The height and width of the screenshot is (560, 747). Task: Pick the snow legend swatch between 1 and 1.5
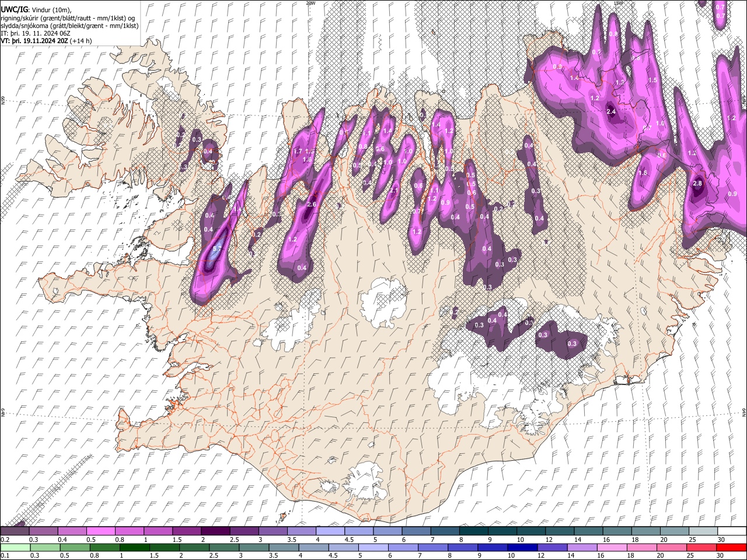tap(158, 531)
